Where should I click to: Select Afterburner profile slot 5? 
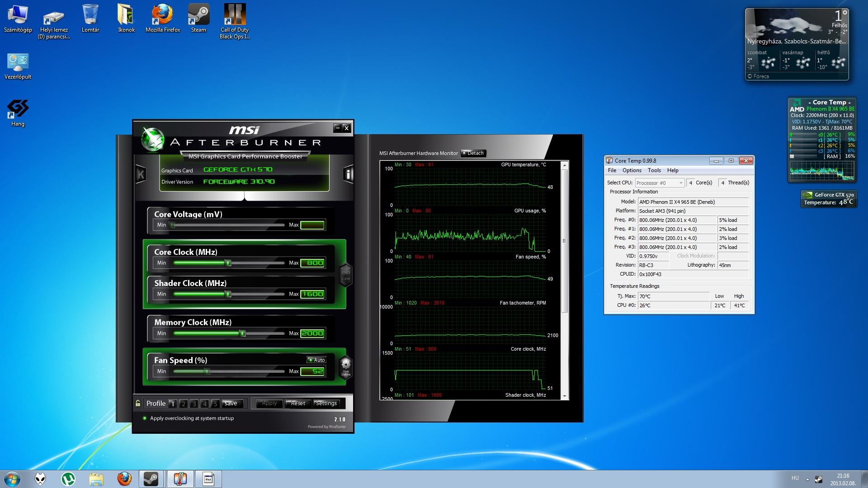(x=216, y=404)
